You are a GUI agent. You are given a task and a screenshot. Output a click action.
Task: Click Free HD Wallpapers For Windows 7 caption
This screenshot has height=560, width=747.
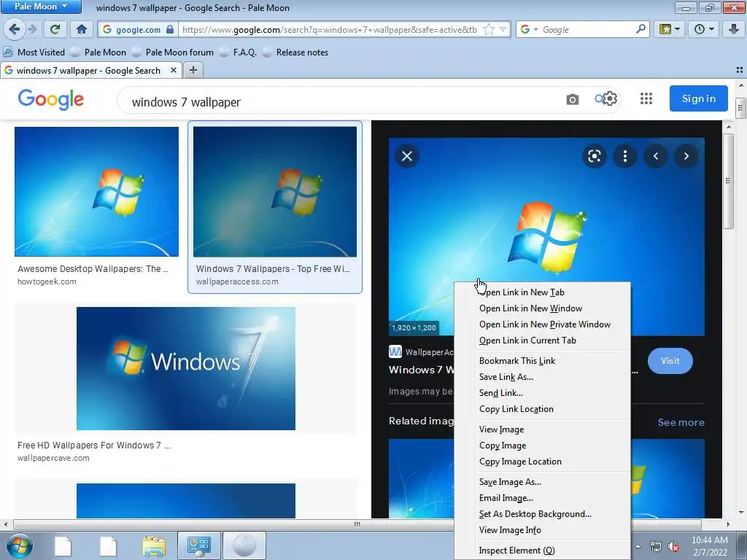pyautogui.click(x=94, y=446)
